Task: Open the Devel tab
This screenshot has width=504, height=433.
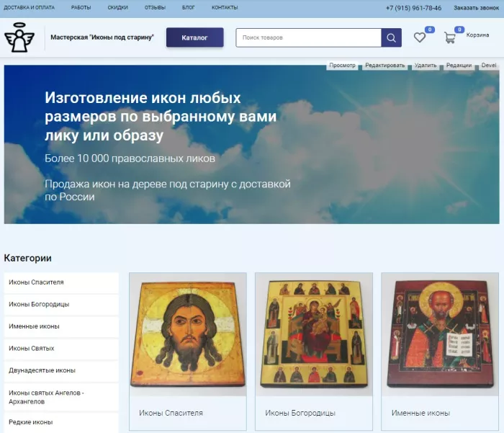Action: click(489, 66)
